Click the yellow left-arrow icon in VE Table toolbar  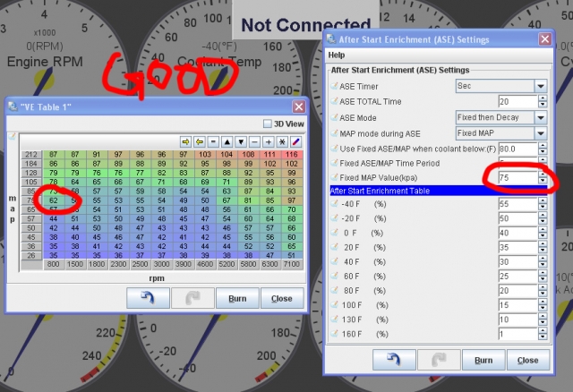click(200, 141)
